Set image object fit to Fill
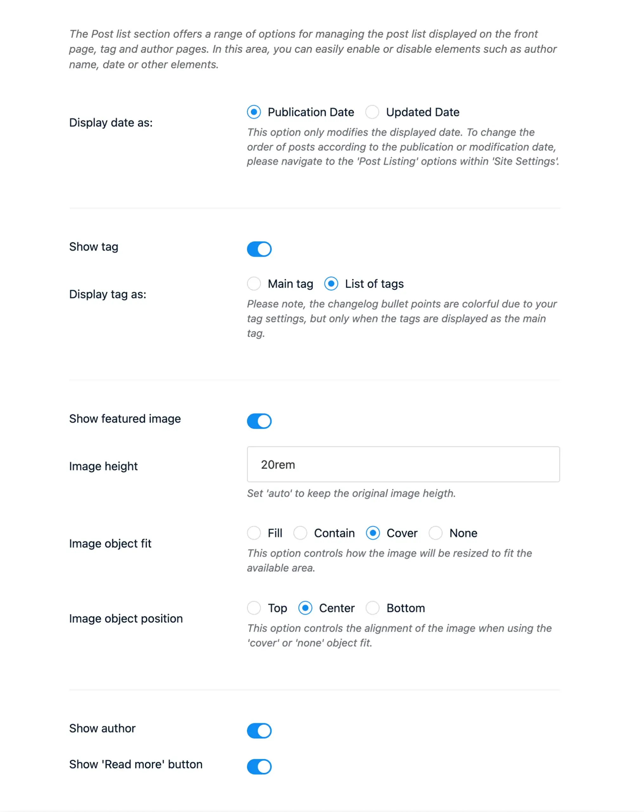The height and width of the screenshot is (812, 644). [x=254, y=533]
